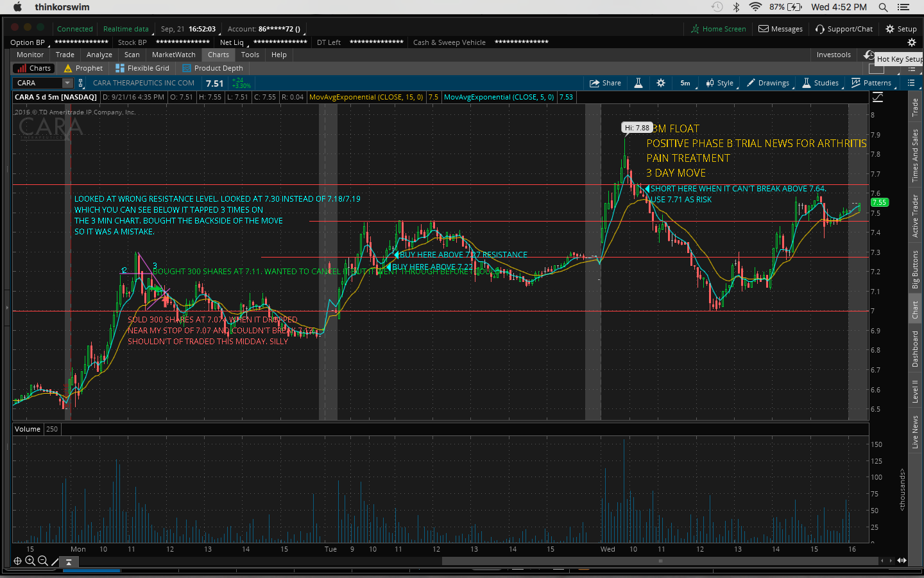Open Support/Chat
Image resolution: width=924 pixels, height=578 pixels.
844,29
